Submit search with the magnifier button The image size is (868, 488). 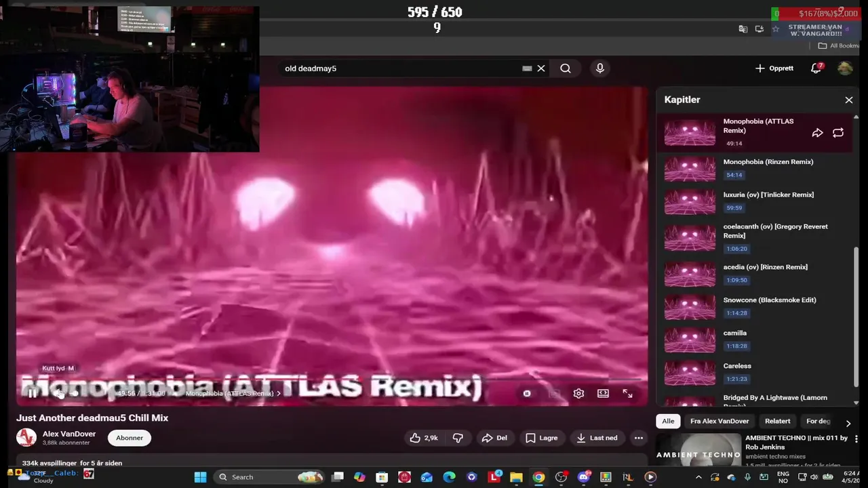click(566, 68)
